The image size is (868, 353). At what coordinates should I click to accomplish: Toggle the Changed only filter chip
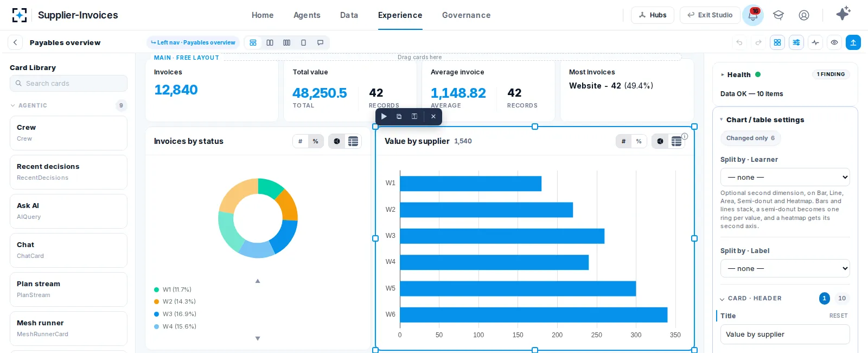[750, 138]
